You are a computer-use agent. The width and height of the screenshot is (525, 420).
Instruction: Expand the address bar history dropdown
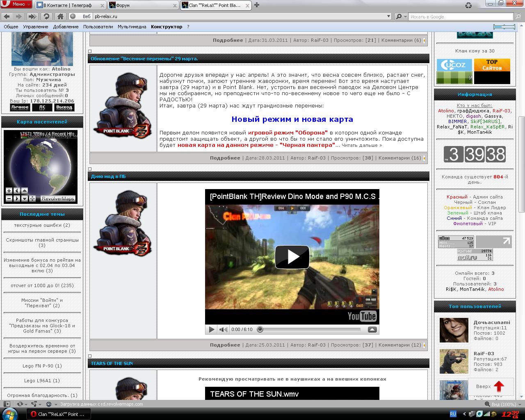[388, 16]
